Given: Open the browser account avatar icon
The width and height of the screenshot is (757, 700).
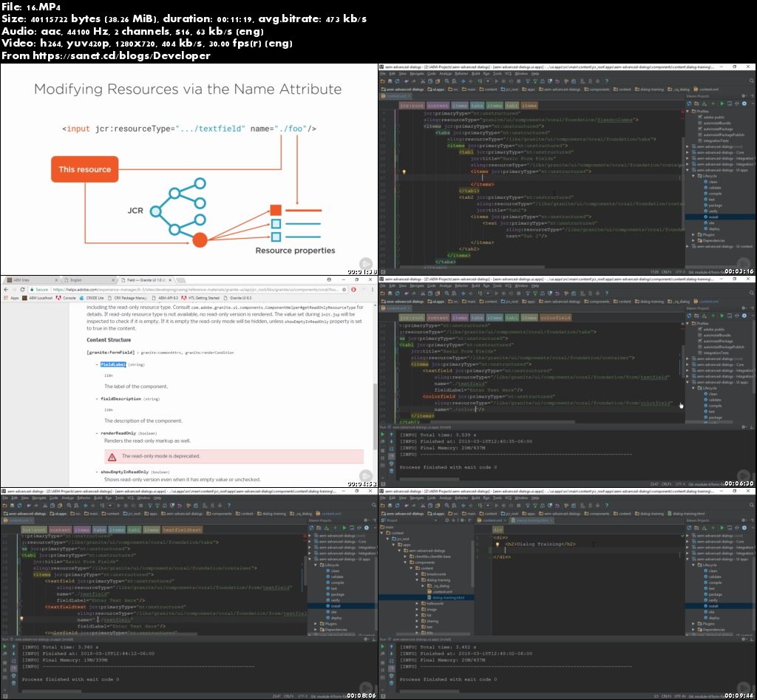Looking at the screenshot, I should [x=329, y=279].
